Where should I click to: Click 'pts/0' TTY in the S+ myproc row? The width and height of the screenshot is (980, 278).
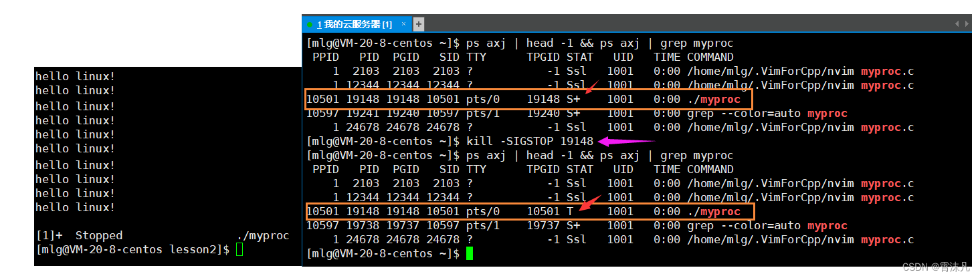coord(483,100)
